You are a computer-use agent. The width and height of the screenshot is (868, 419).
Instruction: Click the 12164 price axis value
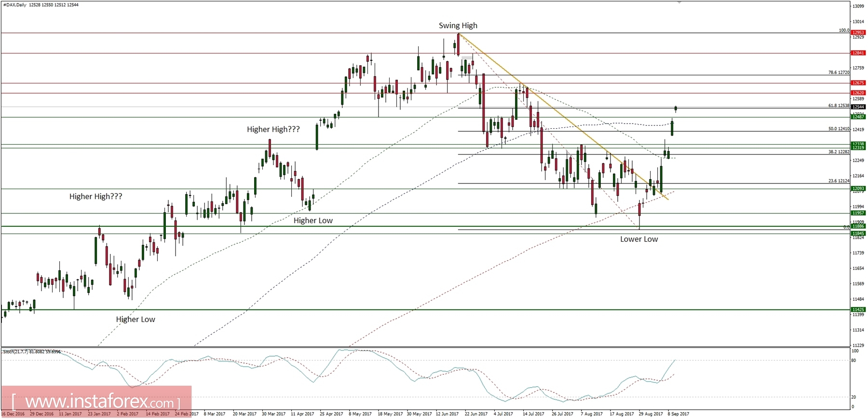coord(858,176)
